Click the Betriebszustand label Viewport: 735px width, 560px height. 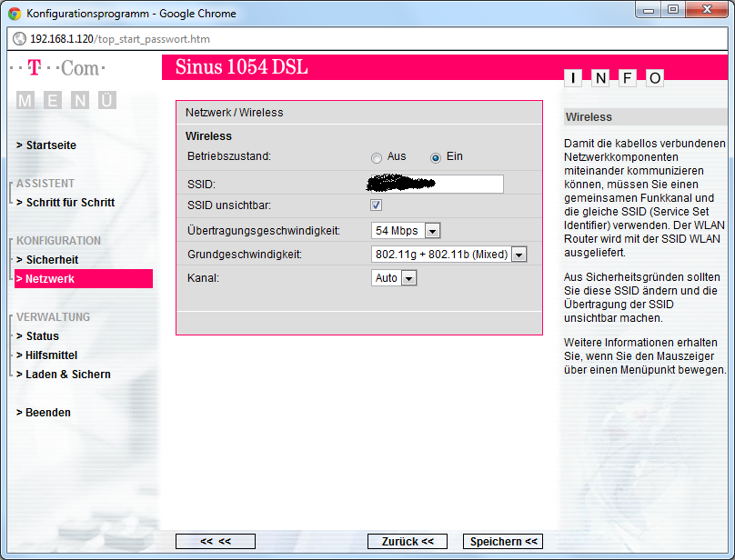(x=229, y=156)
